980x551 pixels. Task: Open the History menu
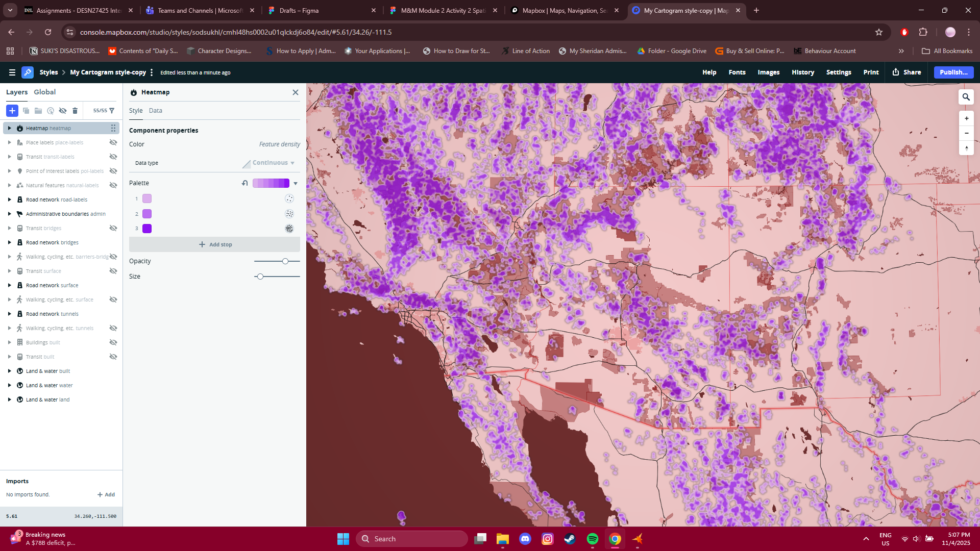pos(802,72)
